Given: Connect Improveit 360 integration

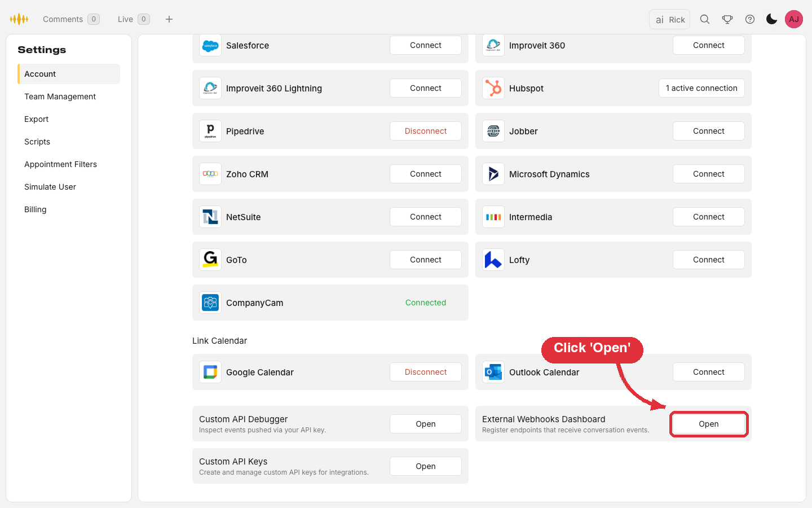Looking at the screenshot, I should click(x=709, y=45).
